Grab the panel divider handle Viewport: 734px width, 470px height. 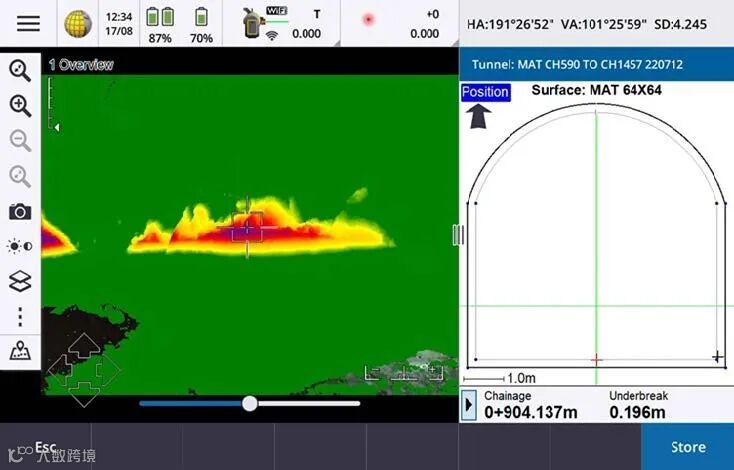(x=458, y=235)
